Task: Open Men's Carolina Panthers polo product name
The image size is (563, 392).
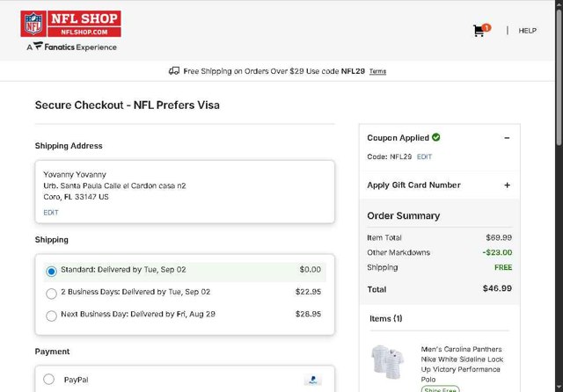Action: 462,364
